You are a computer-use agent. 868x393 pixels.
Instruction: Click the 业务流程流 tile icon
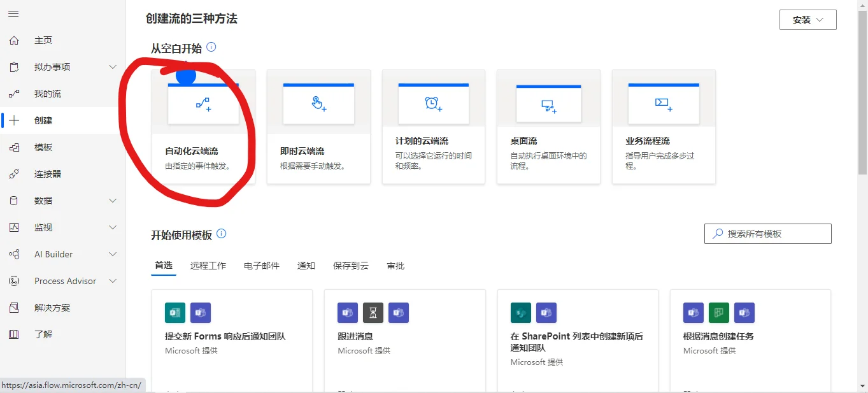pyautogui.click(x=664, y=103)
